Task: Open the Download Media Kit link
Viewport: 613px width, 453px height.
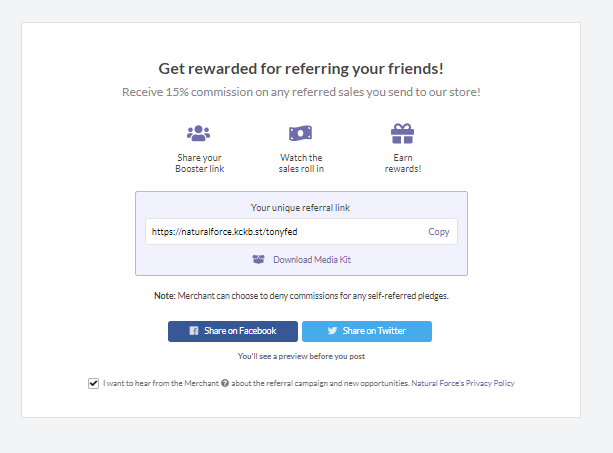Action: pos(312,260)
